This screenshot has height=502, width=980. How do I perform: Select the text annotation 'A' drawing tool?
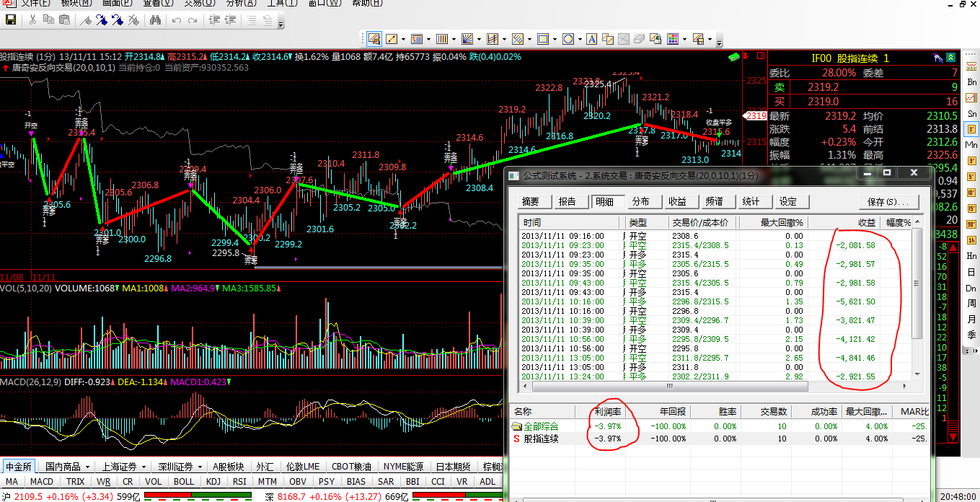click(591, 39)
